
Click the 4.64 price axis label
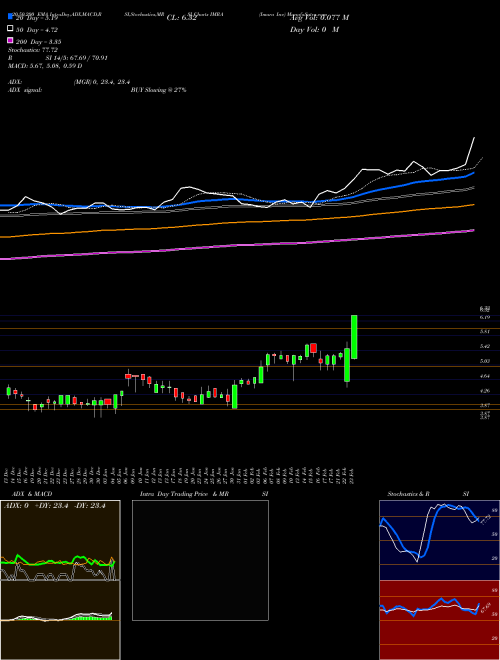485,376
